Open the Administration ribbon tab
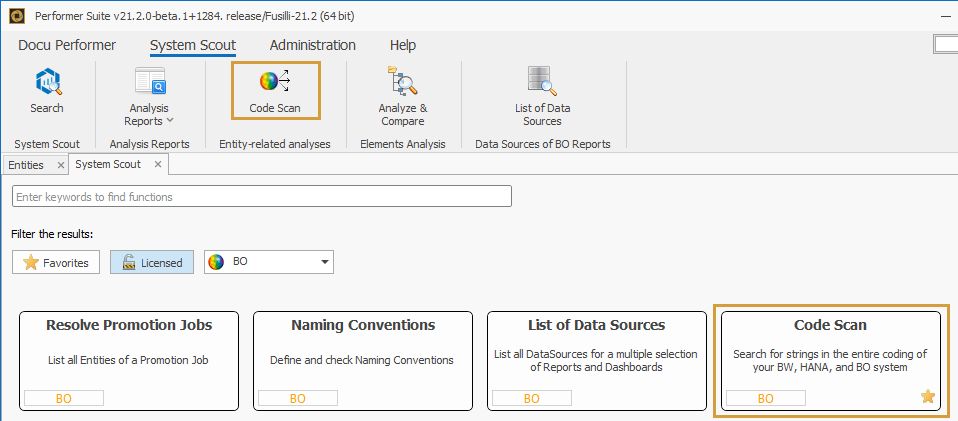This screenshot has width=958, height=421. (x=312, y=45)
